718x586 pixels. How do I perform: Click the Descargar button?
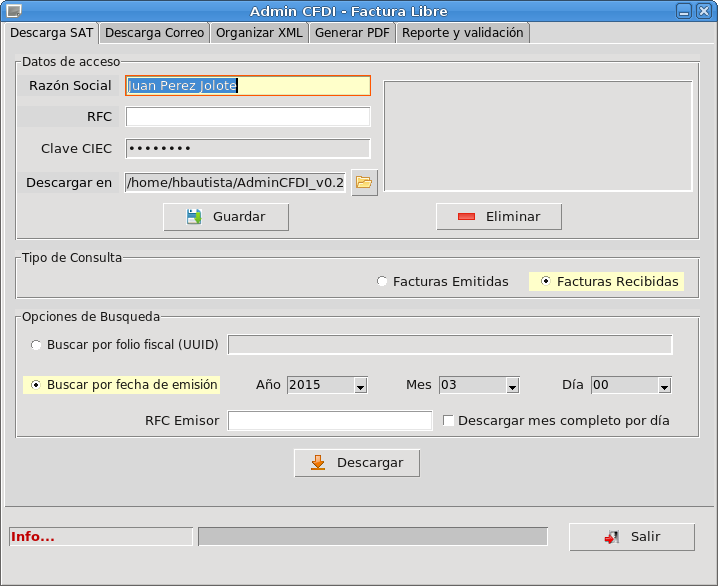[x=357, y=463]
